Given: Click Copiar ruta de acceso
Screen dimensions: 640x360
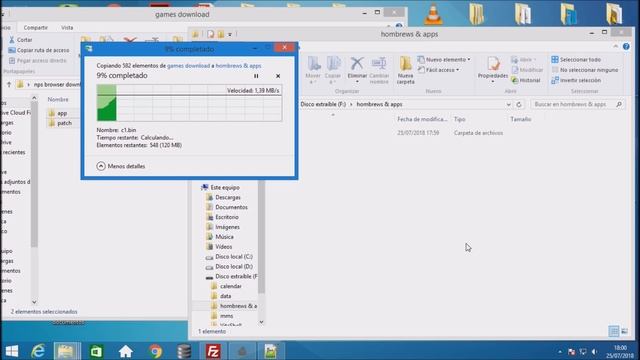Looking at the screenshot, I should [39, 50].
